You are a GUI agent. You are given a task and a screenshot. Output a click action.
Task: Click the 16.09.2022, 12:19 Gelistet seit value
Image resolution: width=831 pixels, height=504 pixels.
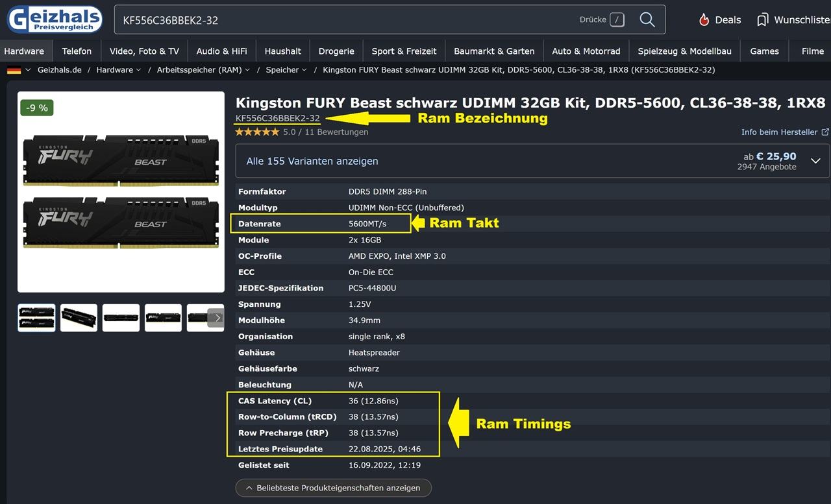click(384, 465)
